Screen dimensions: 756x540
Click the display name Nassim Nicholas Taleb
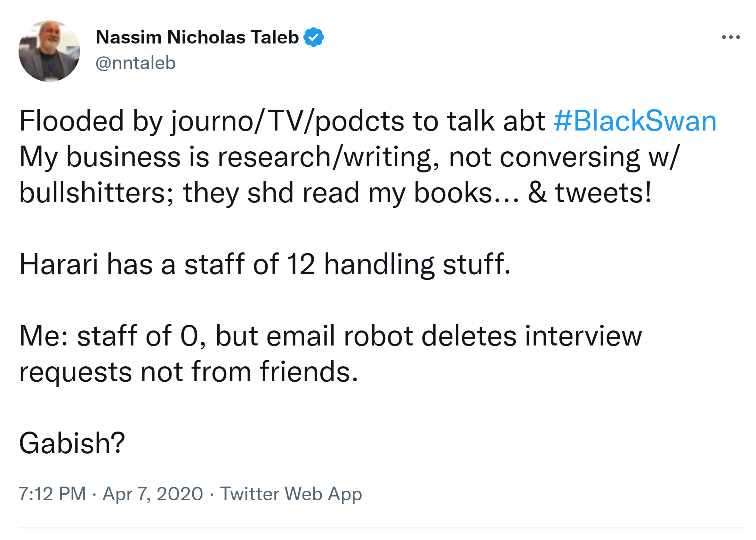[197, 37]
